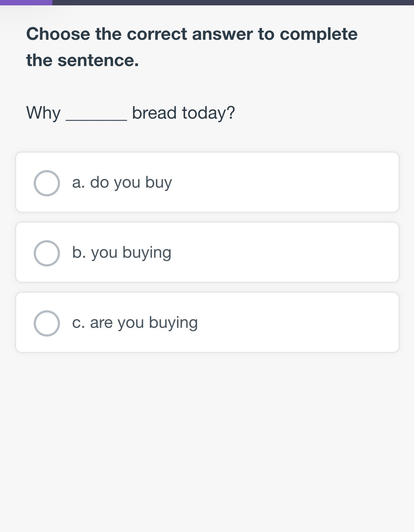The image size is (414, 532).
Task: Click the circle next to "are you buying"
Action: pyautogui.click(x=47, y=322)
